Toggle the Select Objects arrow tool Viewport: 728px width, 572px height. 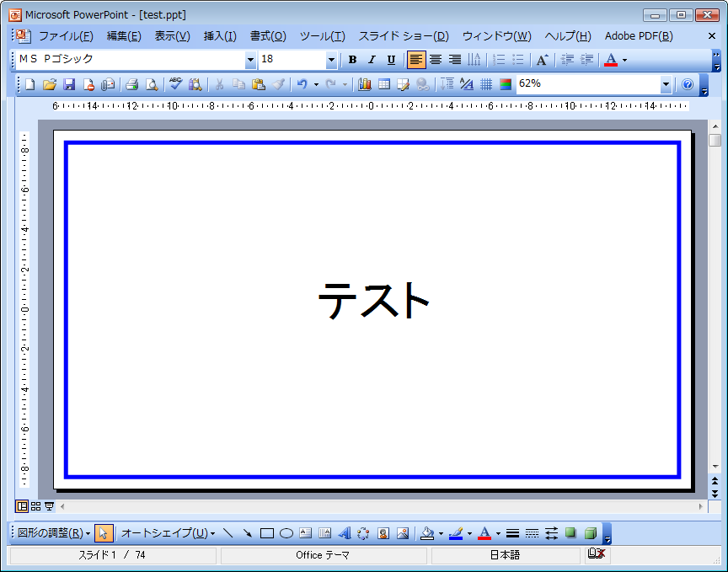tap(104, 533)
